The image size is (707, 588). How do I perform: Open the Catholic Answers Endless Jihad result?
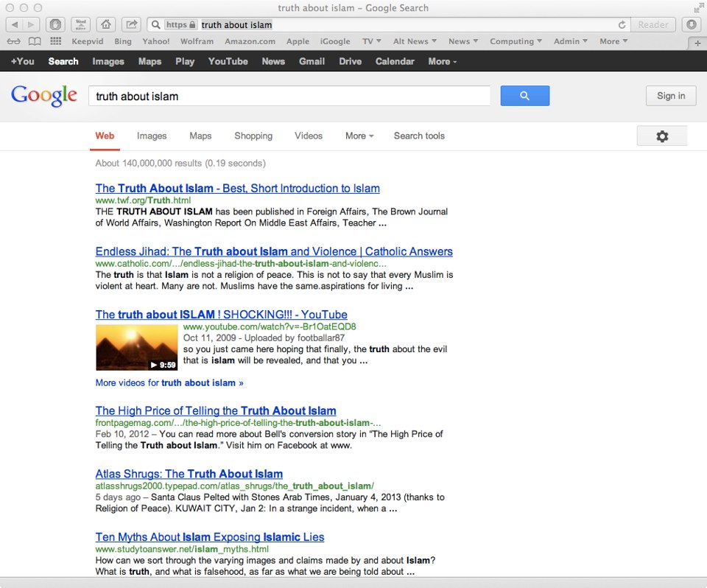coord(274,251)
